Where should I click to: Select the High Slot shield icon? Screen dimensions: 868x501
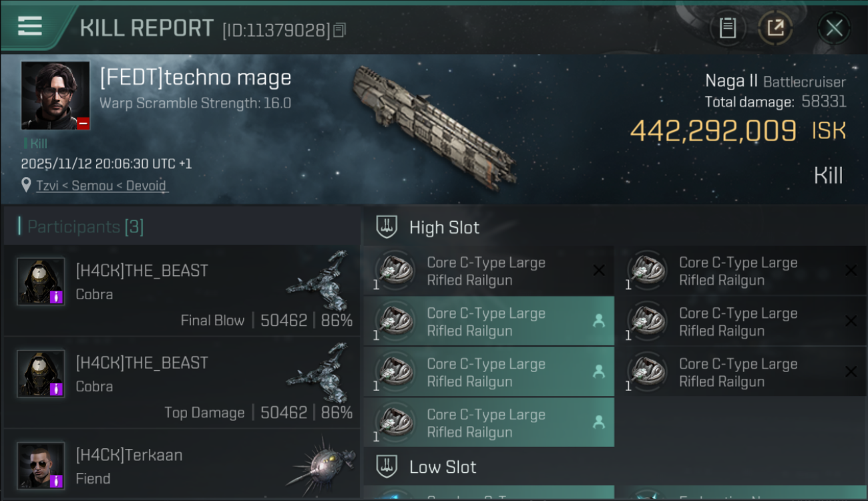[387, 227]
